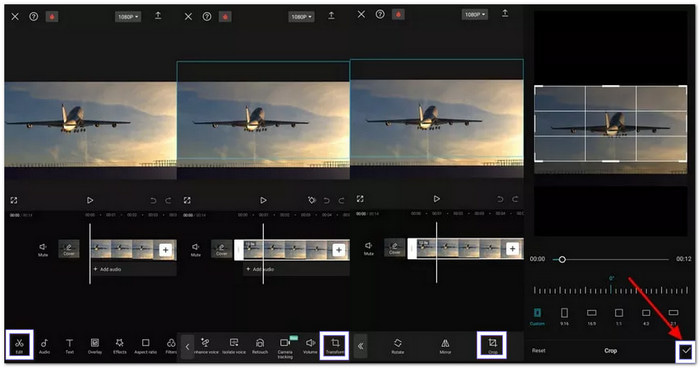Toggle Mute on Transform-toolbar screen

coord(196,250)
